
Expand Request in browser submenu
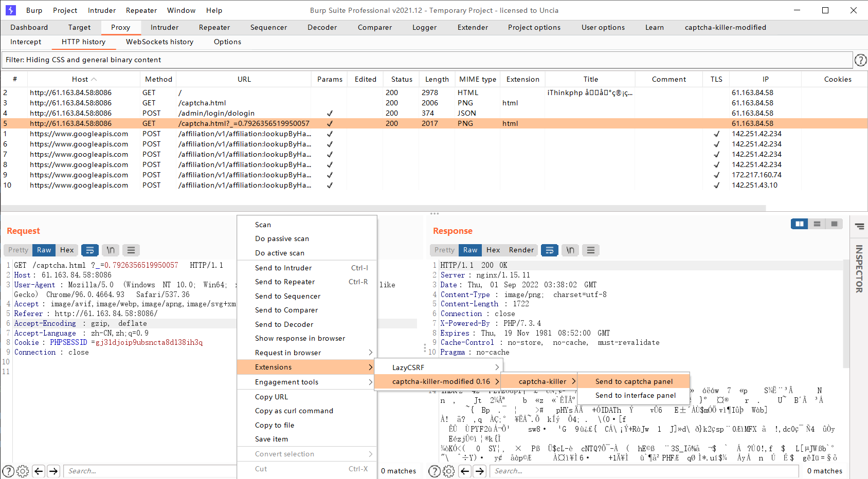[307, 353]
